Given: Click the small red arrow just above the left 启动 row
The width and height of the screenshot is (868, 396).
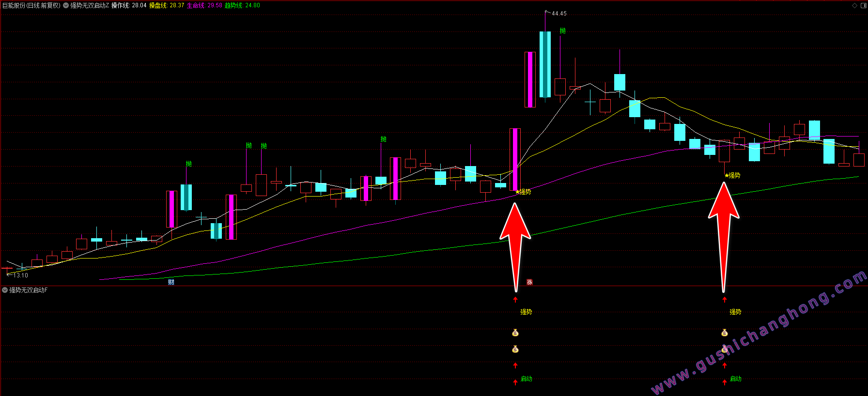Looking at the screenshot, I should 515,366.
